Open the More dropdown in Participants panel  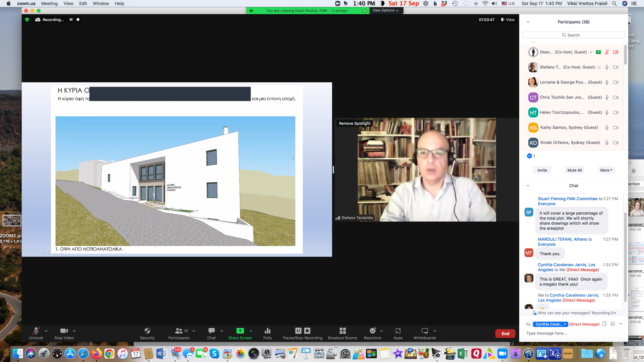click(606, 170)
